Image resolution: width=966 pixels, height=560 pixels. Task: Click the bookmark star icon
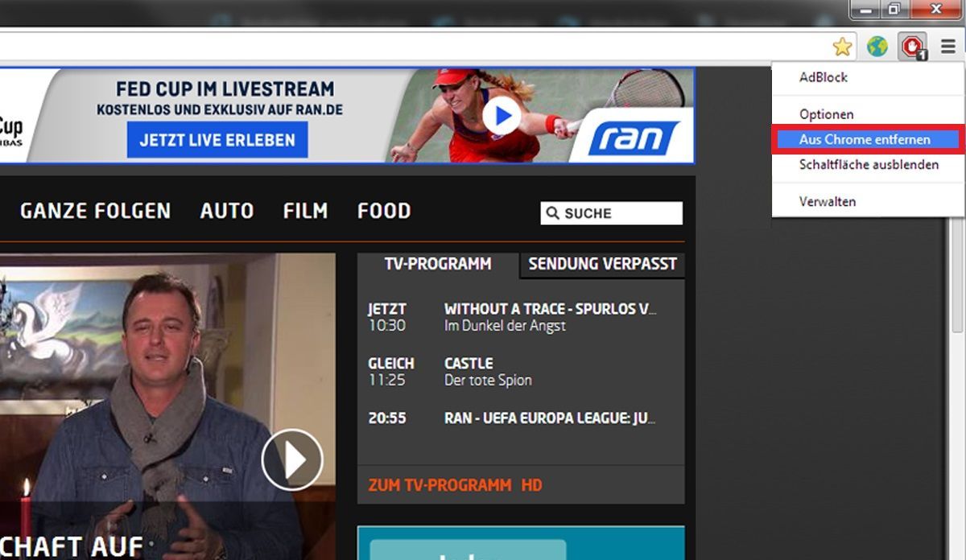(x=842, y=47)
